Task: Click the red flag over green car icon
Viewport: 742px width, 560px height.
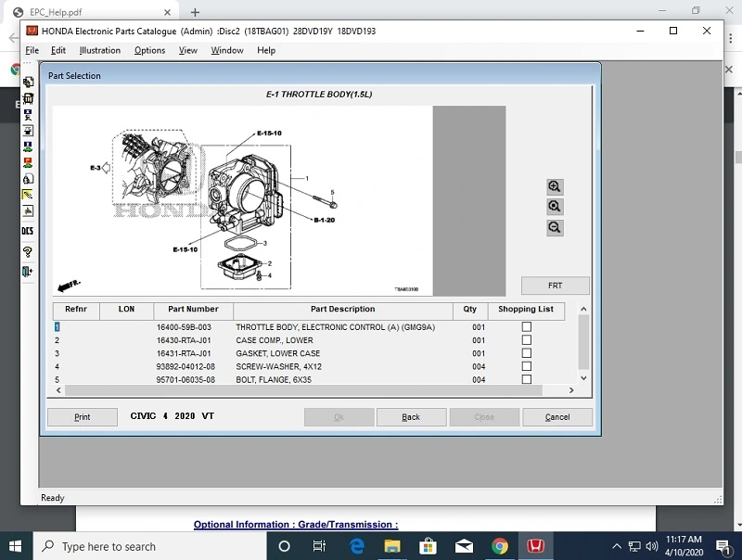Action: pyautogui.click(x=28, y=162)
